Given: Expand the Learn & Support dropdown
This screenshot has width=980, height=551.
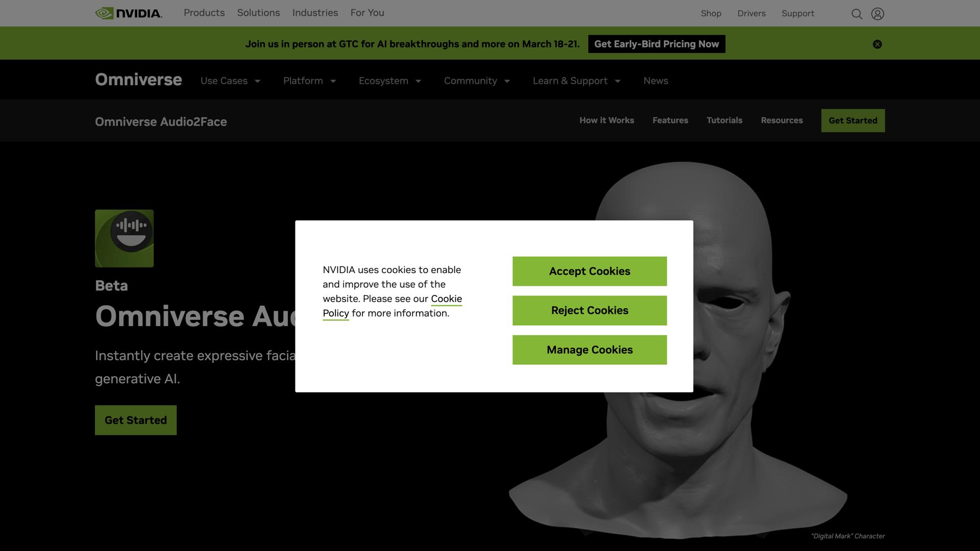Looking at the screenshot, I should [x=576, y=81].
